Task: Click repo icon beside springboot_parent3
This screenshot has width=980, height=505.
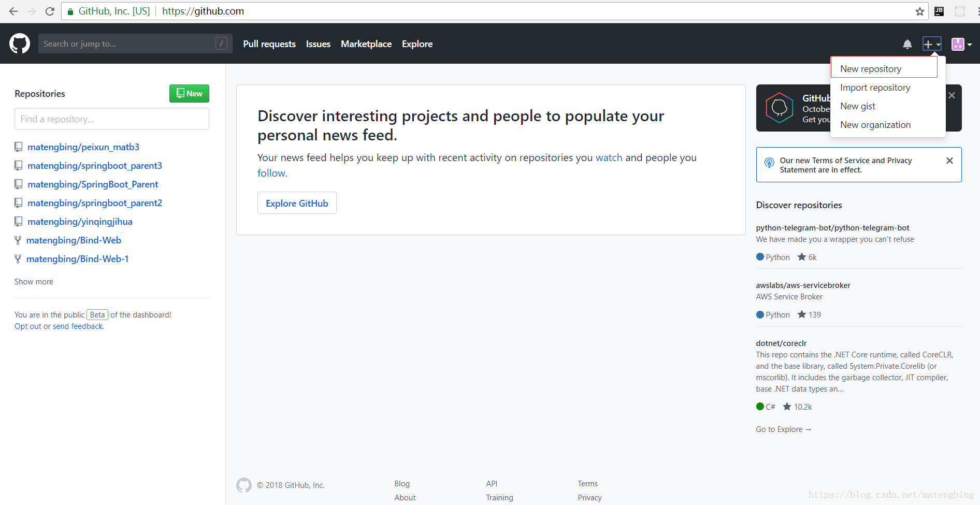Action: pyautogui.click(x=19, y=166)
